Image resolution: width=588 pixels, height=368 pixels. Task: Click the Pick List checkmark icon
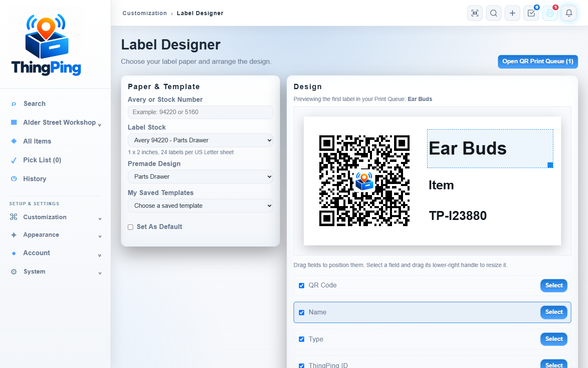[x=14, y=160]
